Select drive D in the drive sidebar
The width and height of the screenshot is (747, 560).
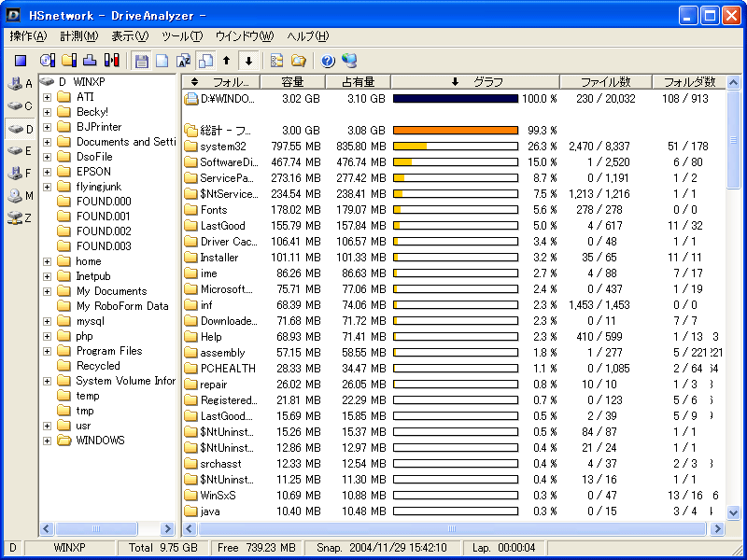tap(20, 129)
